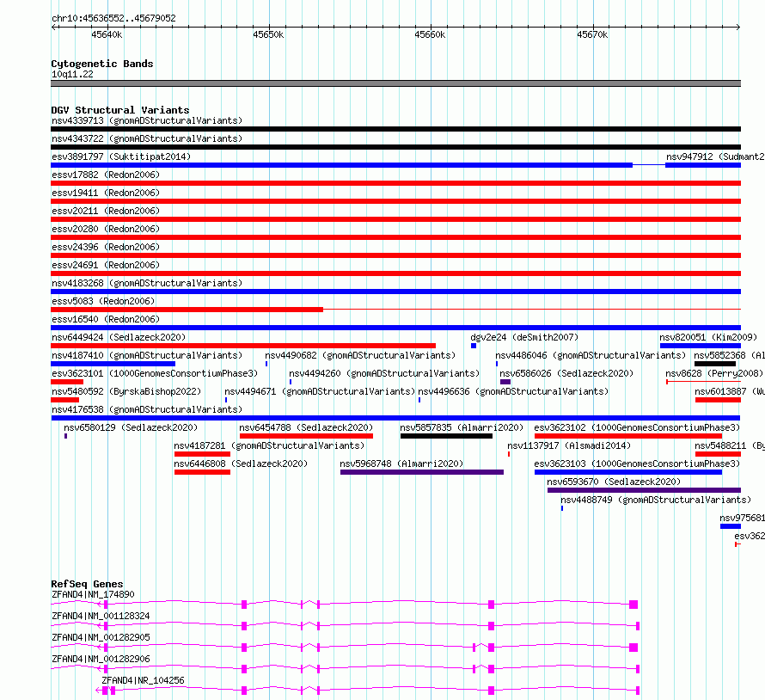The image size is (765, 700).
Task: Open the essv20280 Redon2006 variant
Action: (106, 229)
